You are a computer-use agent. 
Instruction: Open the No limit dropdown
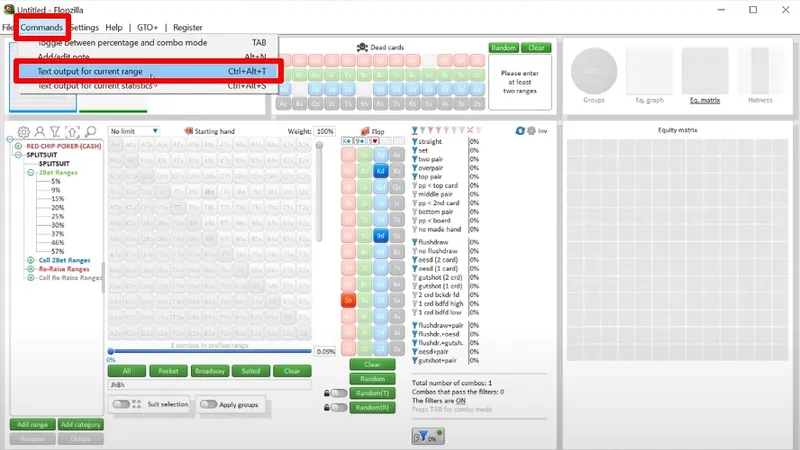point(134,131)
